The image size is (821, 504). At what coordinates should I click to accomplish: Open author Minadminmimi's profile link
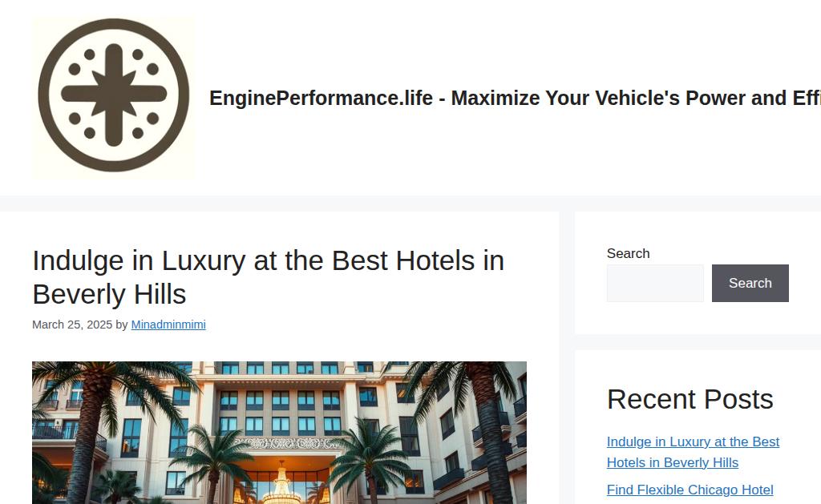(168, 325)
